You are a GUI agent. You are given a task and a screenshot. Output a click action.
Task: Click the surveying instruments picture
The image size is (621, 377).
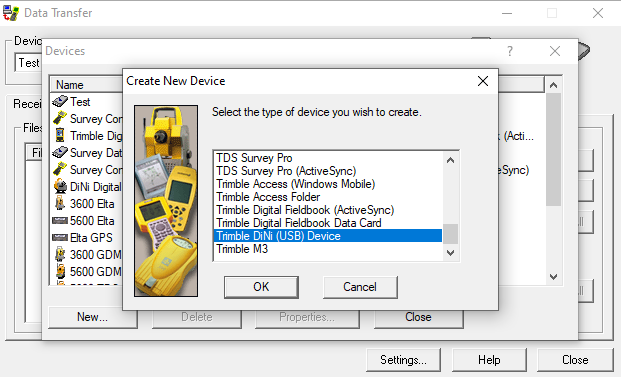point(166,201)
